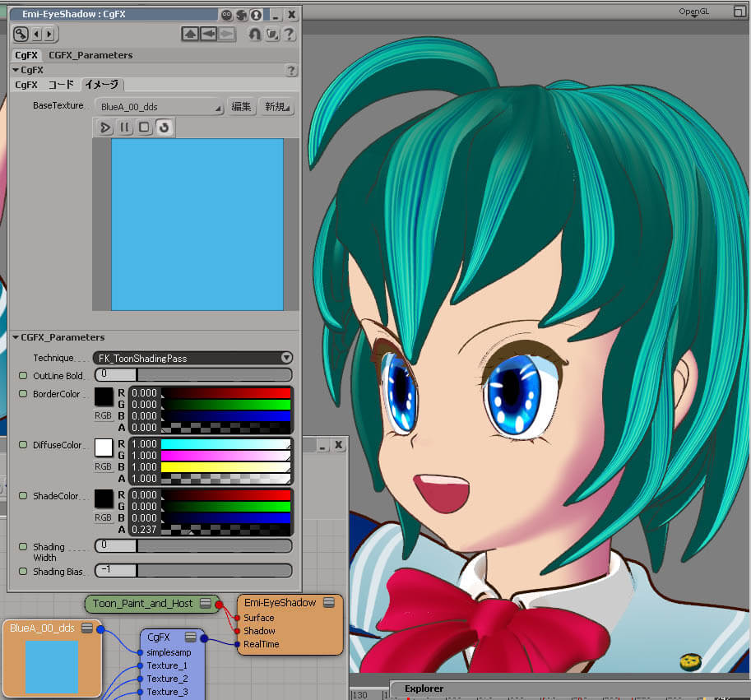751x700 pixels.
Task: Open help with the toolbar question mark icon
Action: (x=289, y=34)
